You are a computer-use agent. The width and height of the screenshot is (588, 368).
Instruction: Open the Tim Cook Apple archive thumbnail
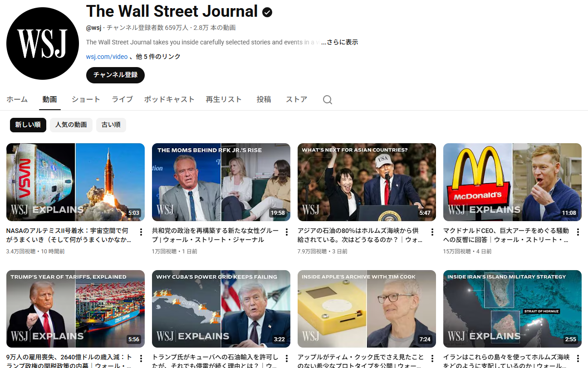click(366, 309)
